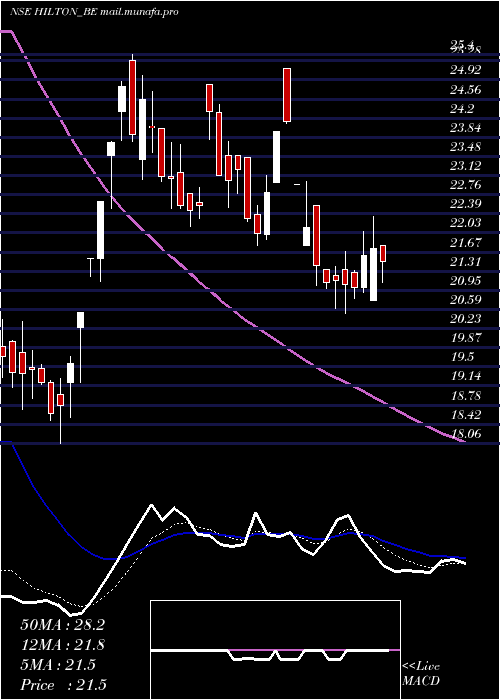Click the 12MA : 21.8 readout
The height and width of the screenshot is (700, 500).
(x=62, y=645)
